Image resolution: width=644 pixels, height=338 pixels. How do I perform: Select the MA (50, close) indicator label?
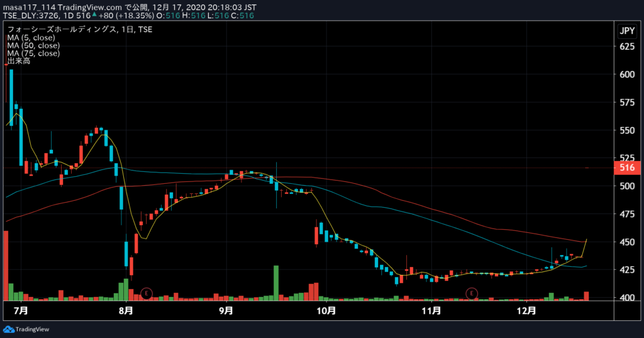click(33, 45)
